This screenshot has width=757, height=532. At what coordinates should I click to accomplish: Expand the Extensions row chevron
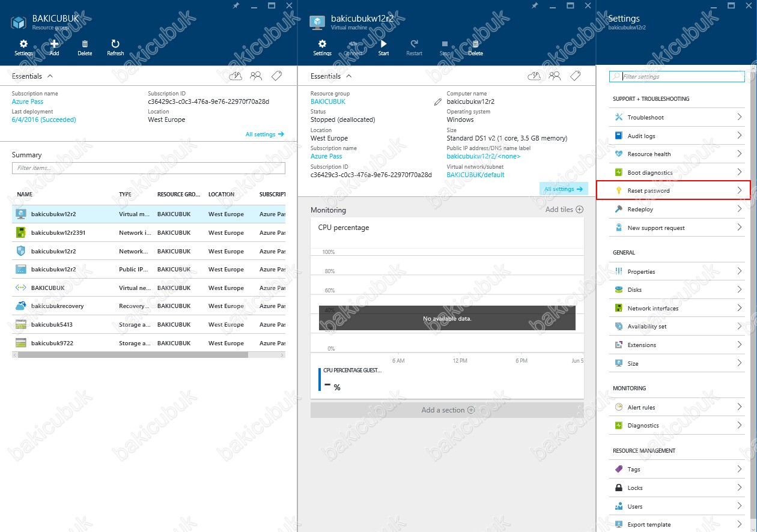click(740, 345)
